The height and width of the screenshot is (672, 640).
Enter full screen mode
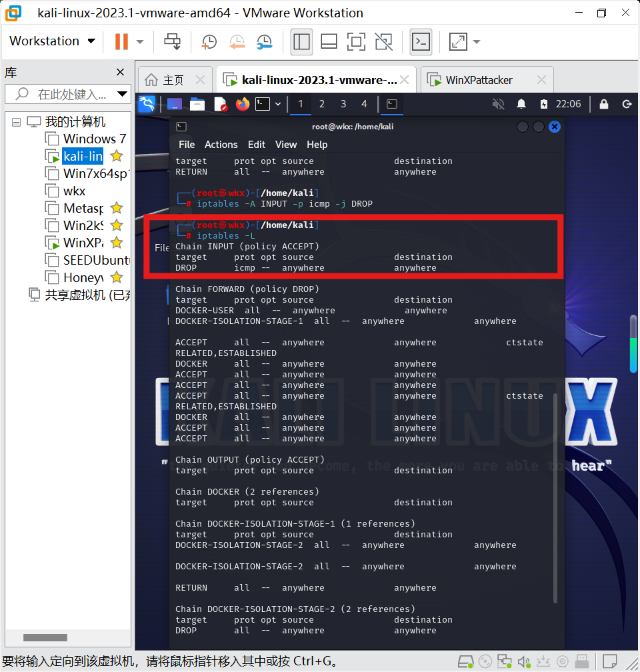click(356, 41)
